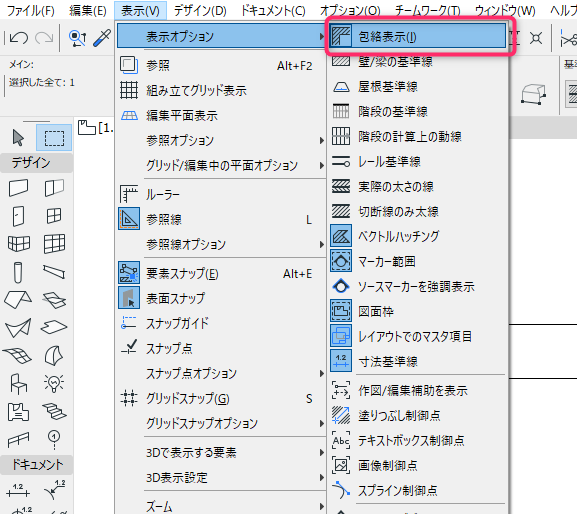Select the Wall tool in デザイン
Viewport: 577px width, 514px height.
pyautogui.click(x=18, y=188)
